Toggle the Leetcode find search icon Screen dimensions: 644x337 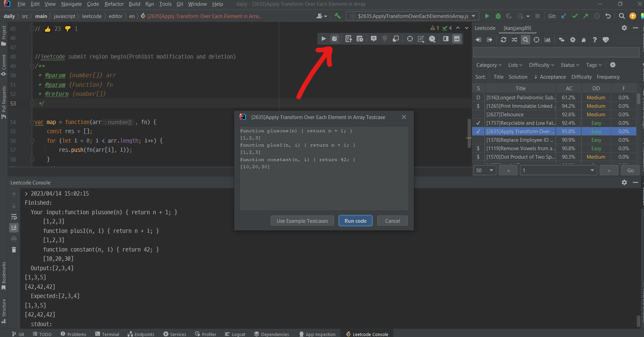point(526,40)
